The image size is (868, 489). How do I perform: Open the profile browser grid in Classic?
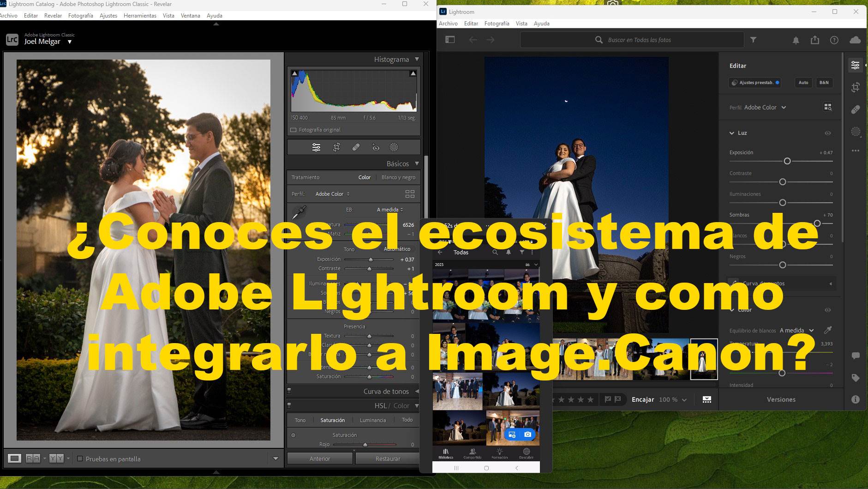pyautogui.click(x=410, y=194)
